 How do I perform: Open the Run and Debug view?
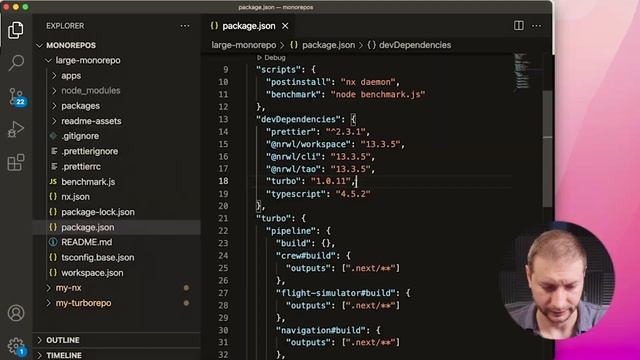(x=16, y=129)
